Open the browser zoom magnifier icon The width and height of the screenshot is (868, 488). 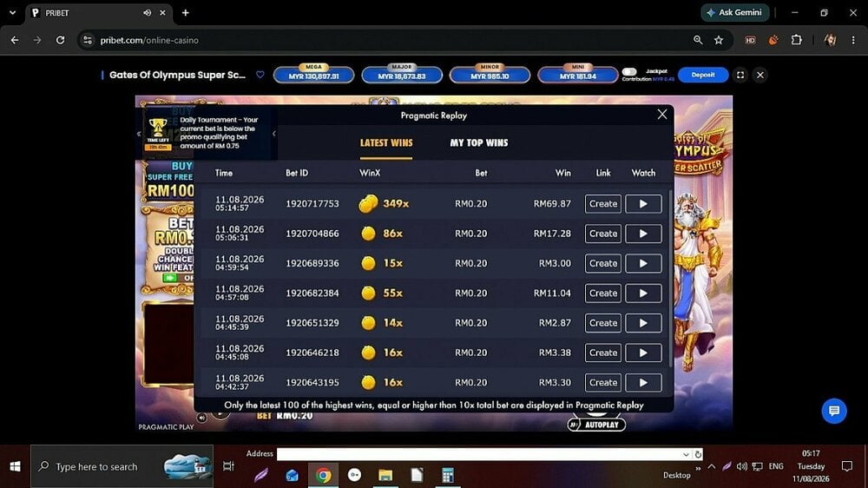[698, 40]
